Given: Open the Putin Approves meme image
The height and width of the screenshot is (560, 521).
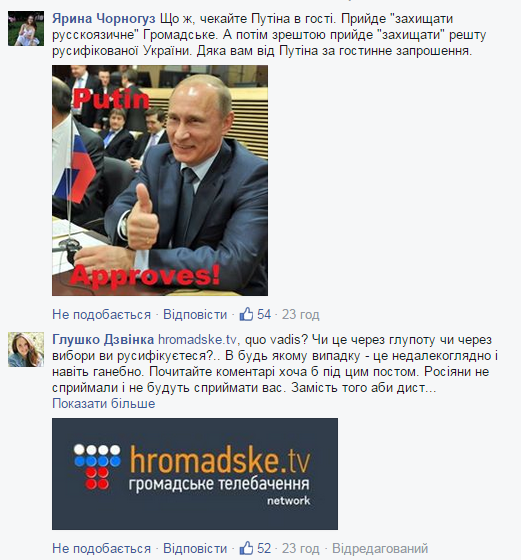Looking at the screenshot, I should (160, 180).
